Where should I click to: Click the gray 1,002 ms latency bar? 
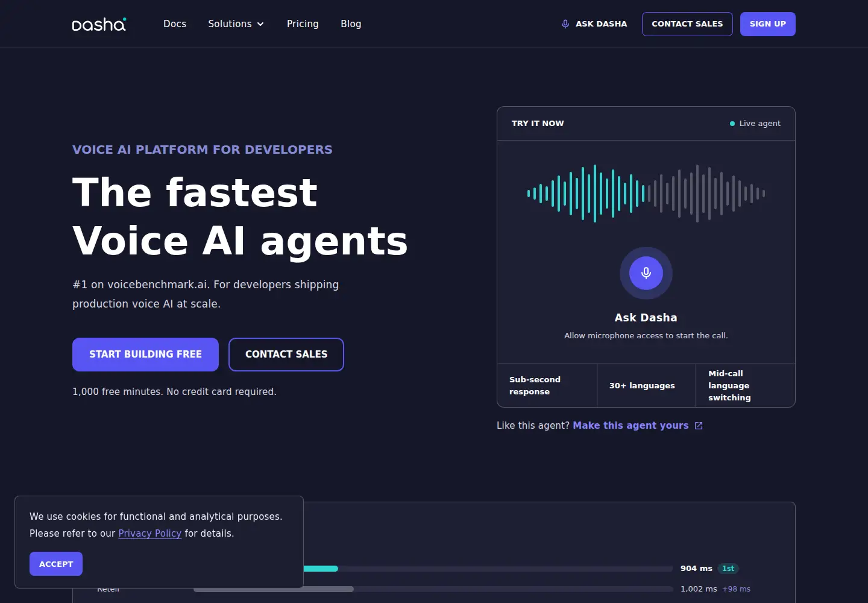point(329,589)
